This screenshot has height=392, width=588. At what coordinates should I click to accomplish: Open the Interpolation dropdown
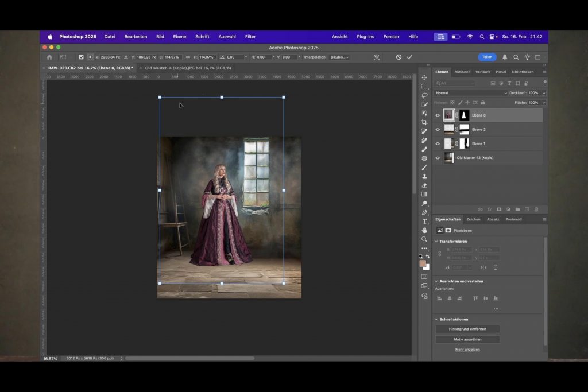pyautogui.click(x=339, y=57)
